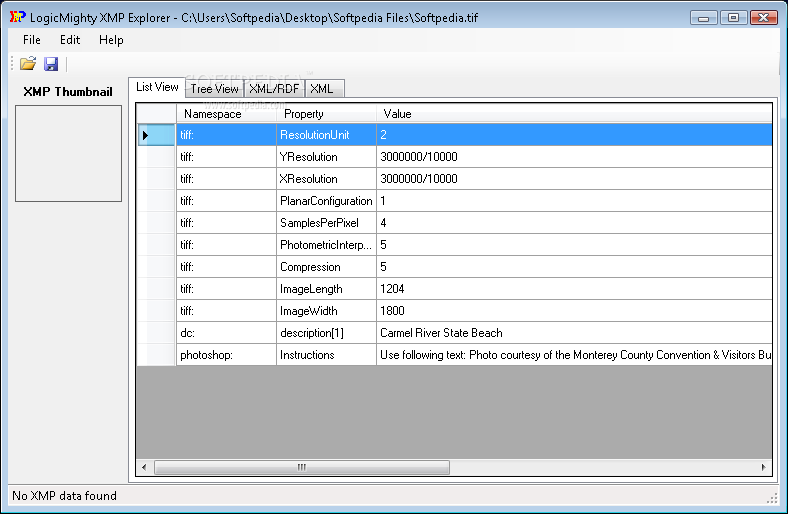Screen dimensions: 788x514
Task: Click the value 1204 for ImageLength
Action: tap(574, 289)
